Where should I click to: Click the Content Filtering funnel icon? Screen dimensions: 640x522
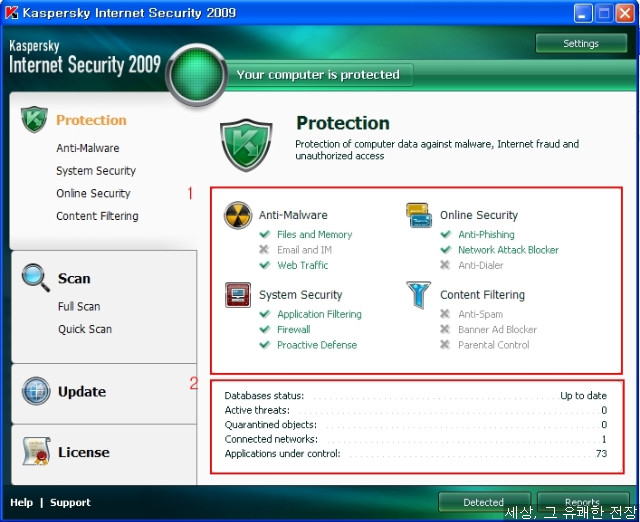(418, 295)
